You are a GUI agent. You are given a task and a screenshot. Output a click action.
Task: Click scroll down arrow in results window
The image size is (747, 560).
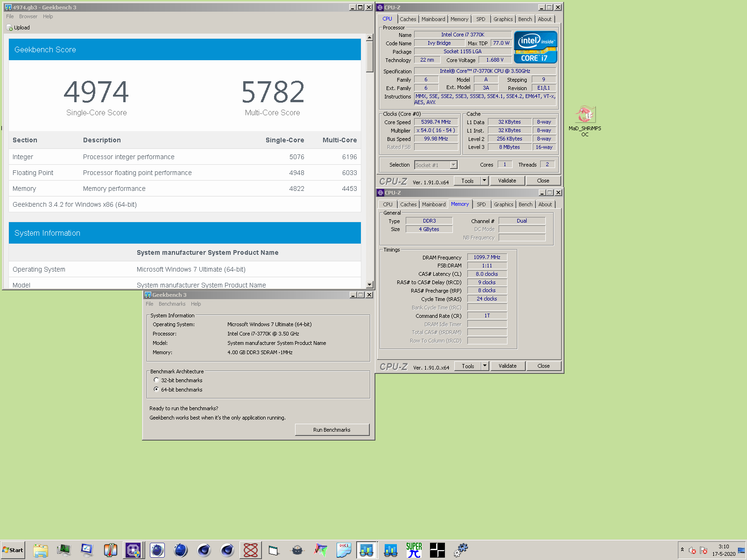(370, 285)
